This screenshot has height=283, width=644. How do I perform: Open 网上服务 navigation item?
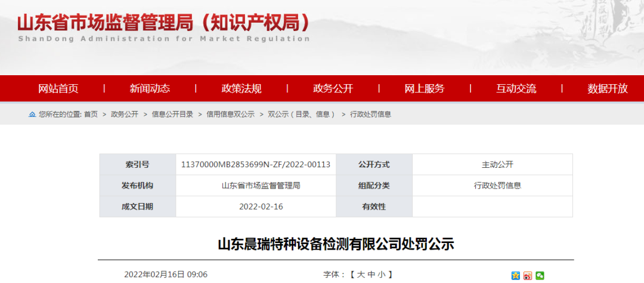click(425, 88)
